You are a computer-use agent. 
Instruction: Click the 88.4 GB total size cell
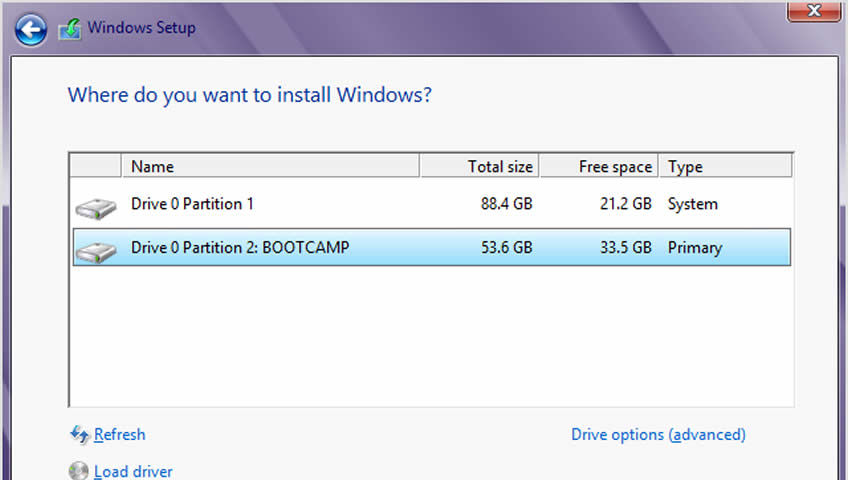(x=506, y=204)
